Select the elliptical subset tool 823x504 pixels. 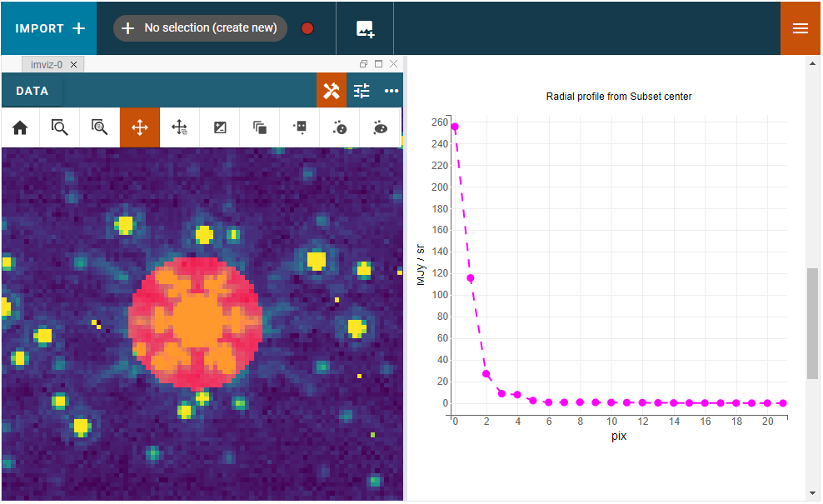tap(379, 127)
